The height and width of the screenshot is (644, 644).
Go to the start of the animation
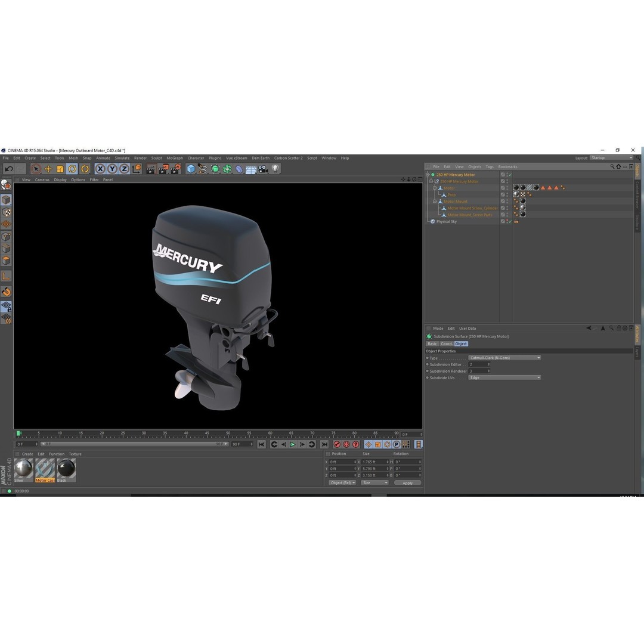pos(261,444)
